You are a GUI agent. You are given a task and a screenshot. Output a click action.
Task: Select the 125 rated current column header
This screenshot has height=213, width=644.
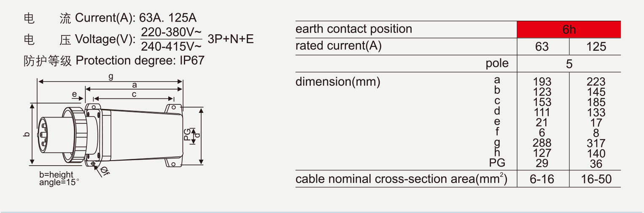(x=596, y=46)
